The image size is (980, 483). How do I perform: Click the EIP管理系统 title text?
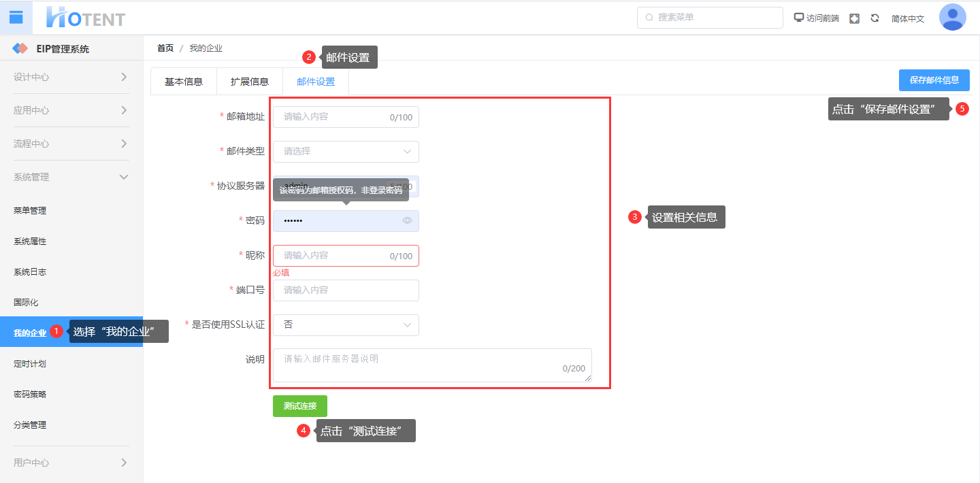tap(63, 49)
